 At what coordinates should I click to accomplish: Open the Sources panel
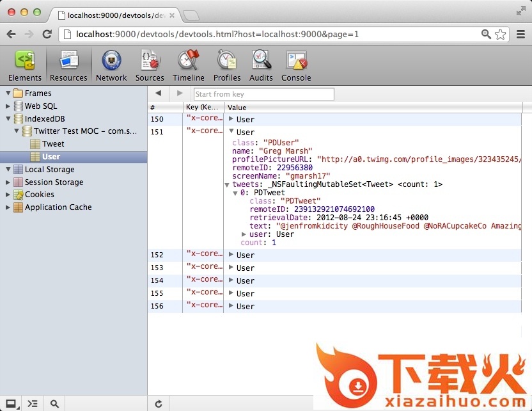point(150,66)
